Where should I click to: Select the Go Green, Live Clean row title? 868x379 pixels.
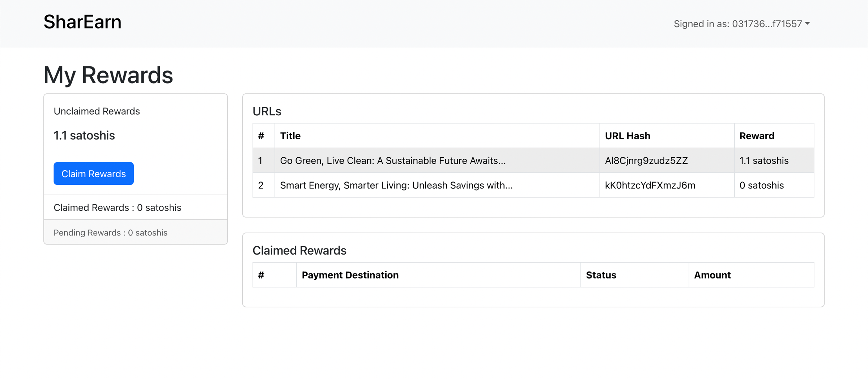pyautogui.click(x=393, y=161)
